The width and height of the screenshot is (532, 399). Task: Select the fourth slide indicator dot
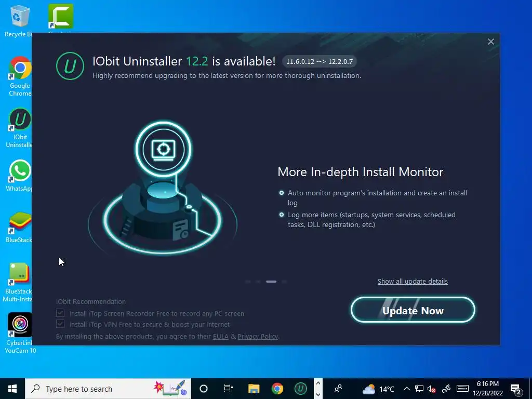pos(284,282)
